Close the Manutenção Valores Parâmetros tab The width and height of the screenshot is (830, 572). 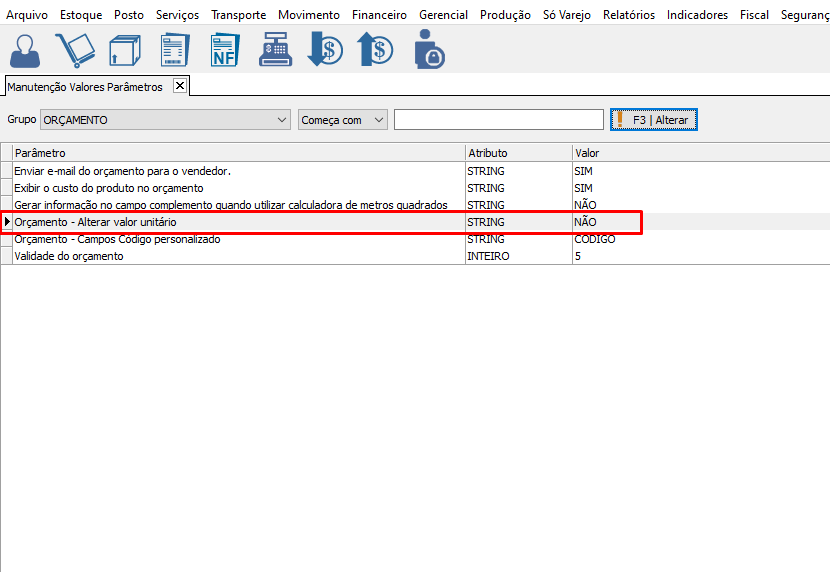click(x=180, y=86)
